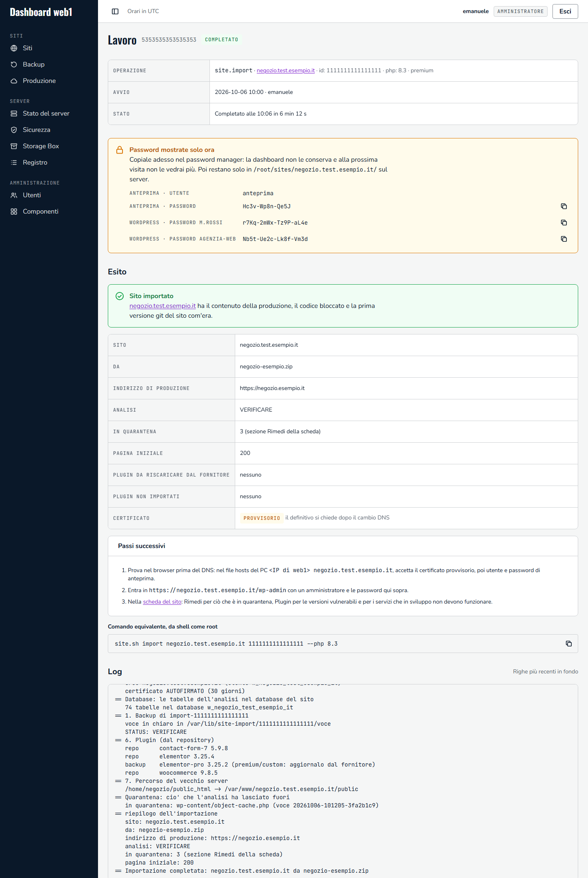The image size is (588, 878).
Task: Click the grid icon beside Componenti
Action: pos(14,212)
